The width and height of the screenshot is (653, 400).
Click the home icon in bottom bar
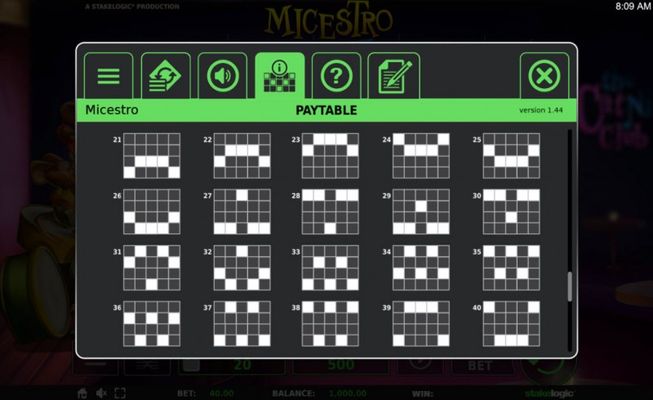82,393
